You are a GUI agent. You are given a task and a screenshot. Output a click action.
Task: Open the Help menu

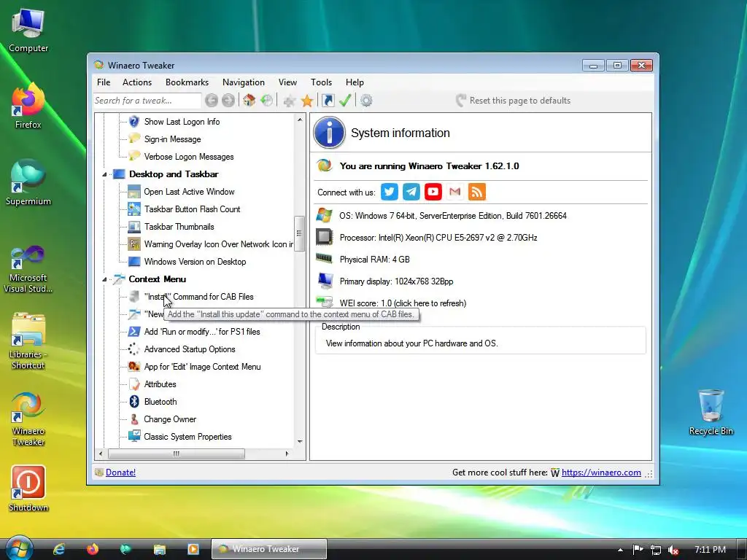point(355,82)
